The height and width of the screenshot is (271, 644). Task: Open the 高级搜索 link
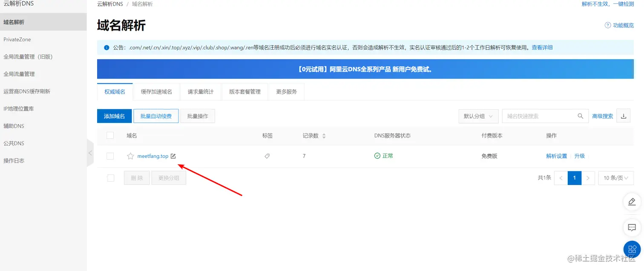click(603, 116)
